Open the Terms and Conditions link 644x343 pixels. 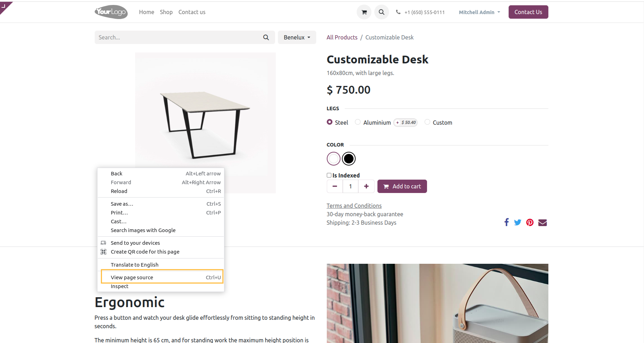click(354, 206)
